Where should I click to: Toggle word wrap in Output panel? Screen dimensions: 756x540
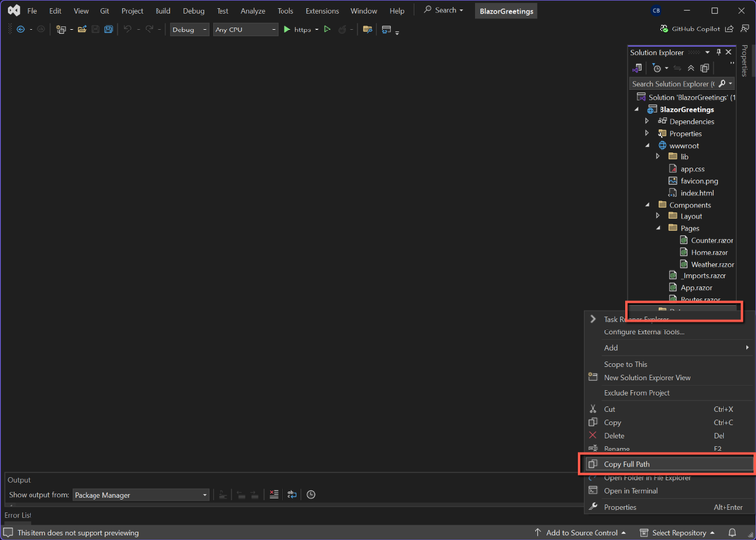tap(292, 495)
